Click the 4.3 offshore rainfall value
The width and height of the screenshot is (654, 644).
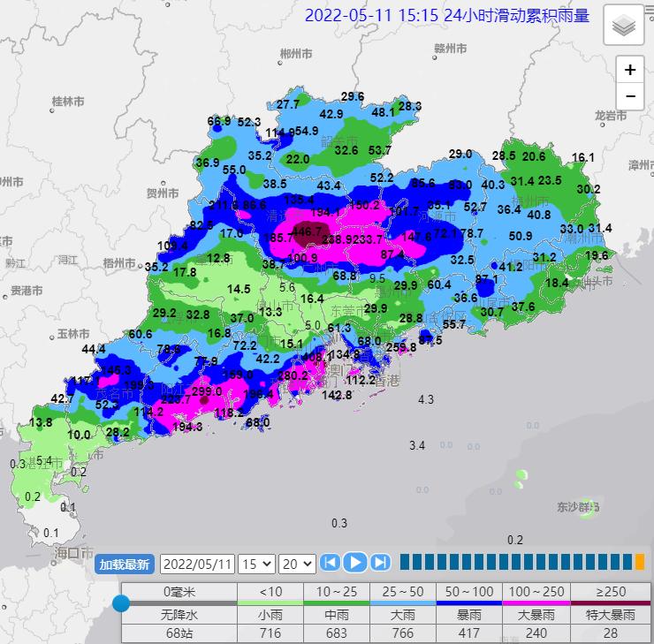426,399
